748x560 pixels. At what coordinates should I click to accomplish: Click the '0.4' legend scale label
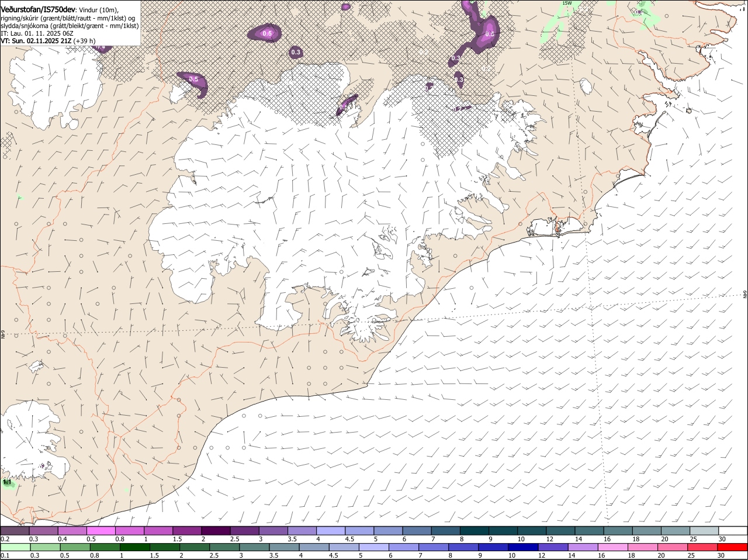pos(63,539)
